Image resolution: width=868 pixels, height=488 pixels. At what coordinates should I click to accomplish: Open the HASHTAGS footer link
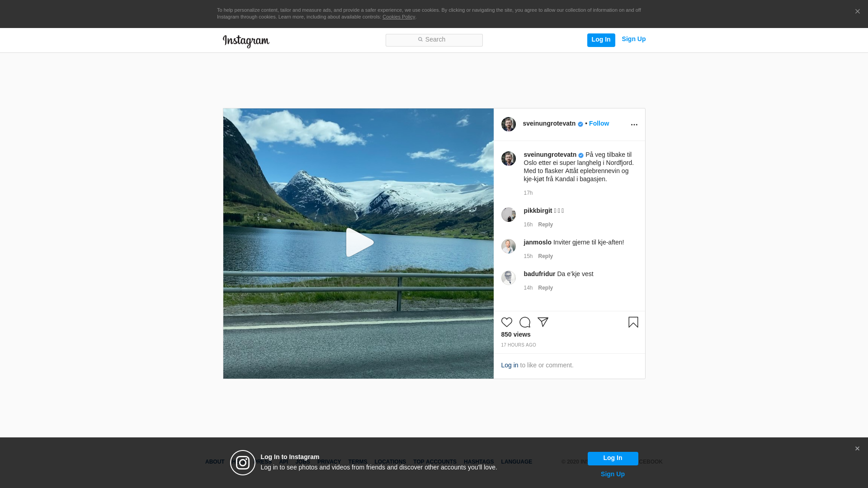(478, 462)
